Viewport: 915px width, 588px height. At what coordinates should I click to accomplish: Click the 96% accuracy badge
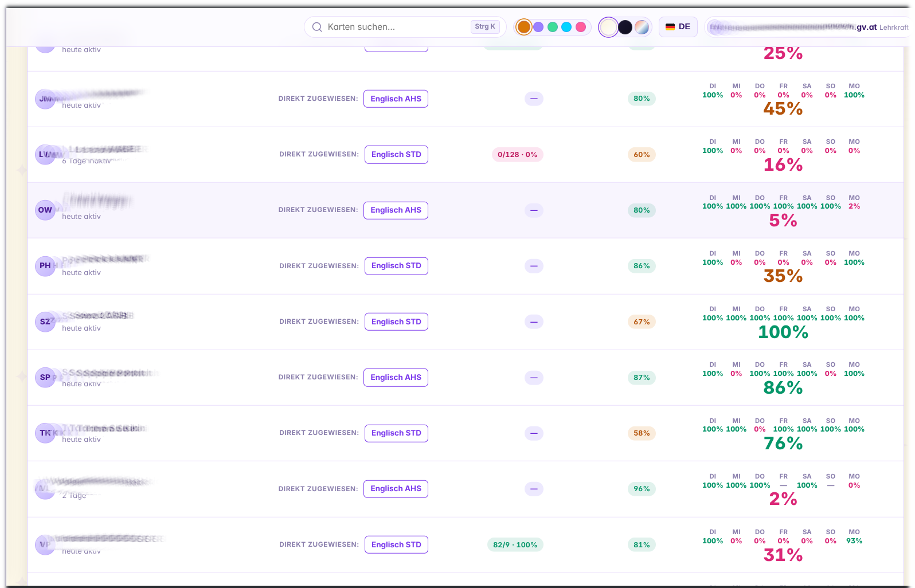[642, 489]
